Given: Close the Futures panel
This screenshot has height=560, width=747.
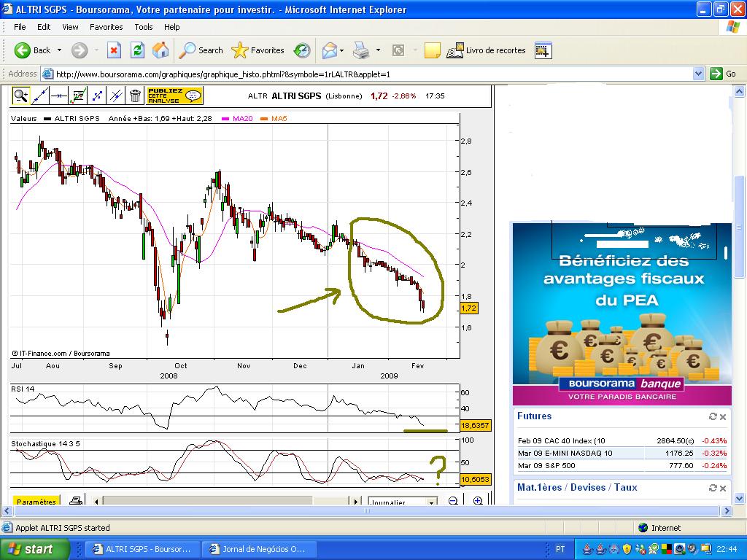Looking at the screenshot, I should (x=723, y=416).
